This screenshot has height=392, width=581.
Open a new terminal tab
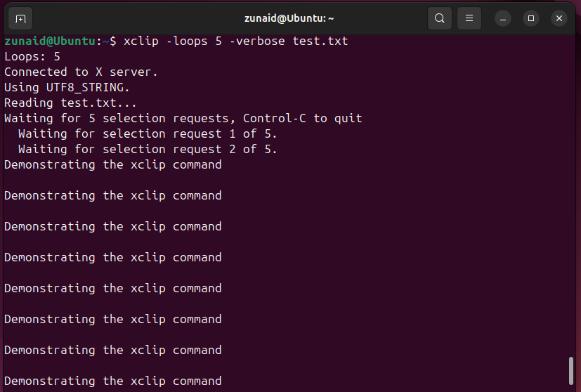[20, 18]
